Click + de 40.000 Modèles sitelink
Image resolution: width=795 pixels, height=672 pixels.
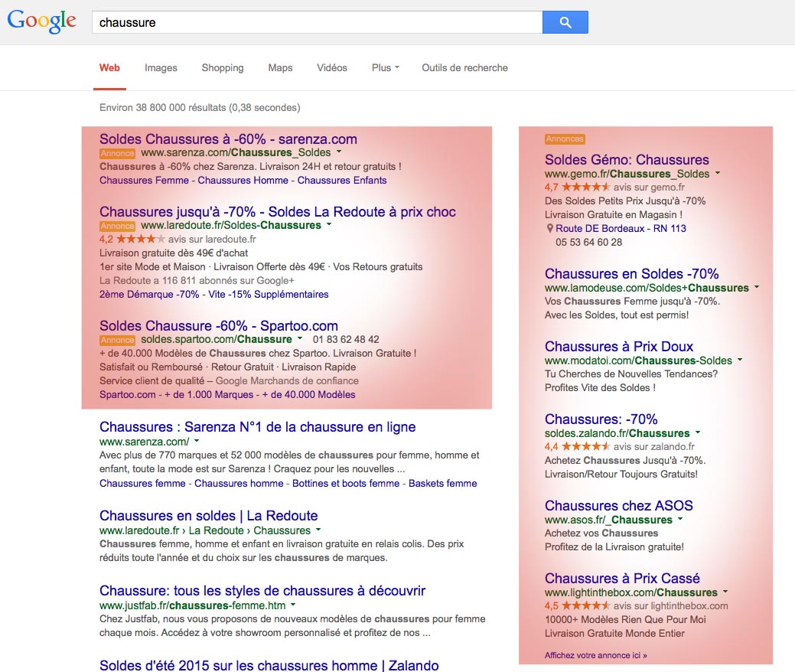308,395
